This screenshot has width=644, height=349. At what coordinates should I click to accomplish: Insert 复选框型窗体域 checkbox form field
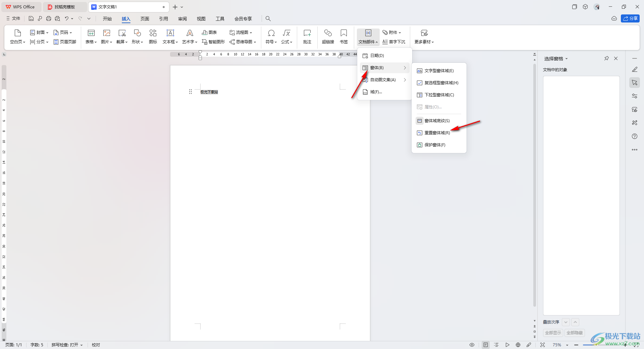(439, 83)
